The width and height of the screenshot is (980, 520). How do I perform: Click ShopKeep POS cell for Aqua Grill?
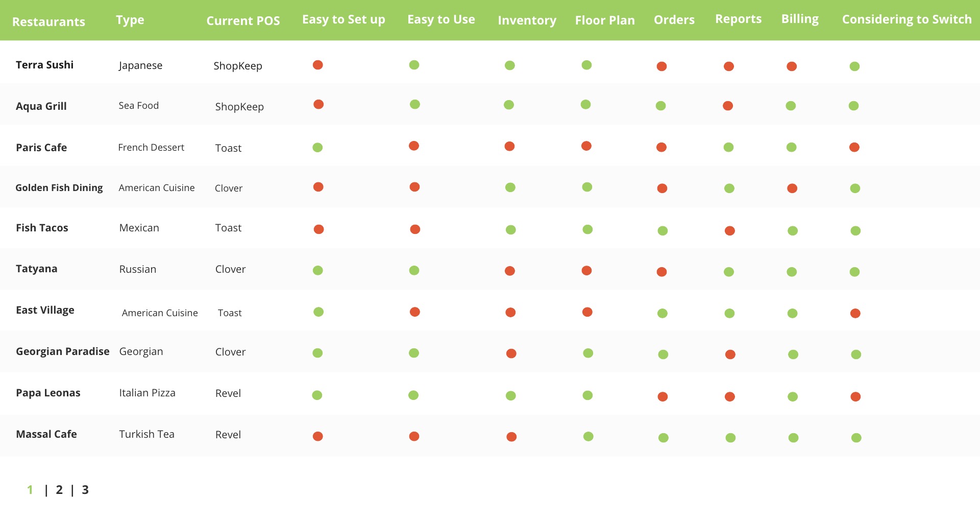pos(239,107)
